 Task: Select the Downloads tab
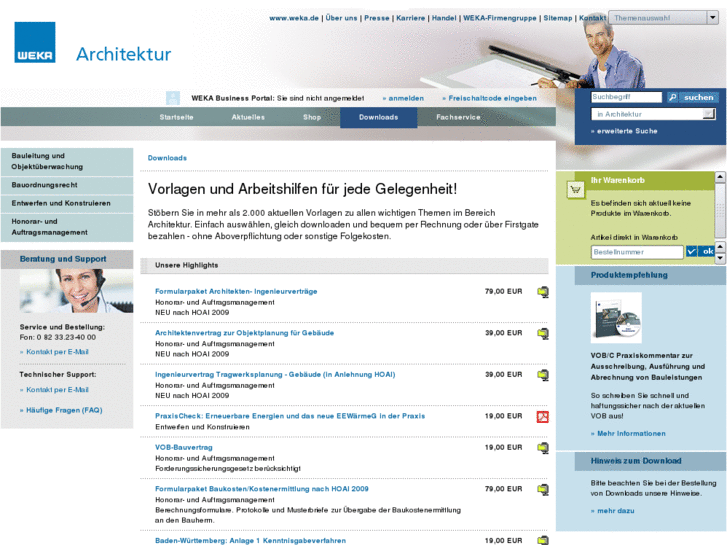click(x=378, y=117)
